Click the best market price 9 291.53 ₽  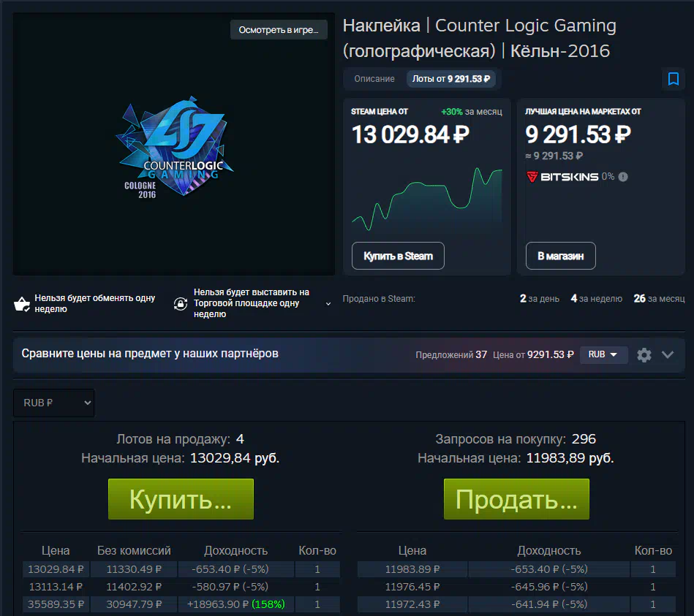578,134
